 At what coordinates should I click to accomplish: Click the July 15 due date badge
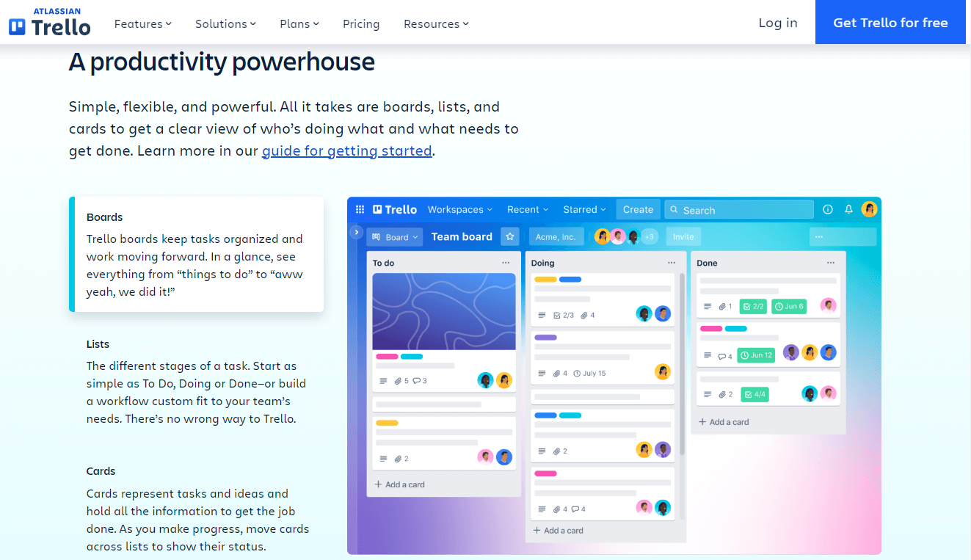click(589, 374)
